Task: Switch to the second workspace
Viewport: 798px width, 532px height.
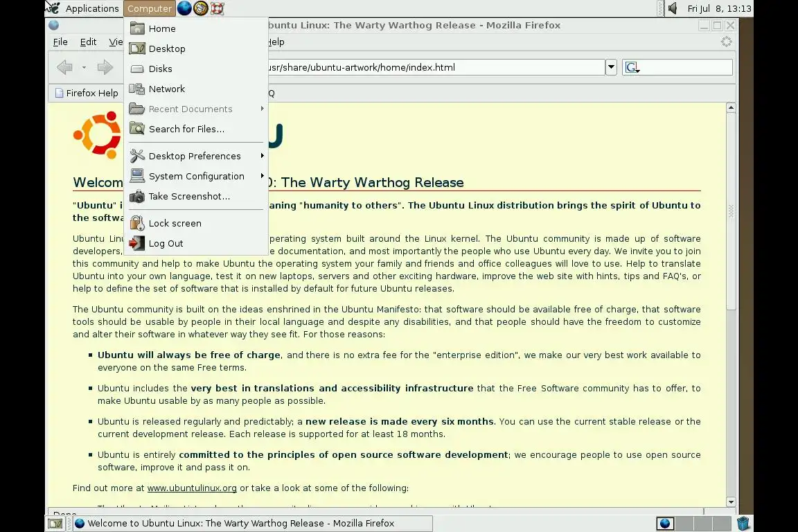Action: (x=684, y=524)
